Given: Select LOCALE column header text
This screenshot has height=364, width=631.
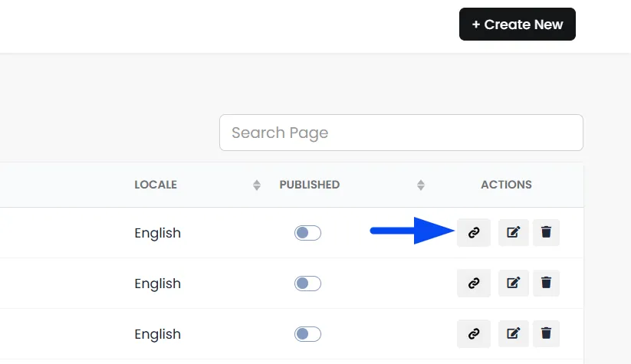Looking at the screenshot, I should tap(156, 185).
